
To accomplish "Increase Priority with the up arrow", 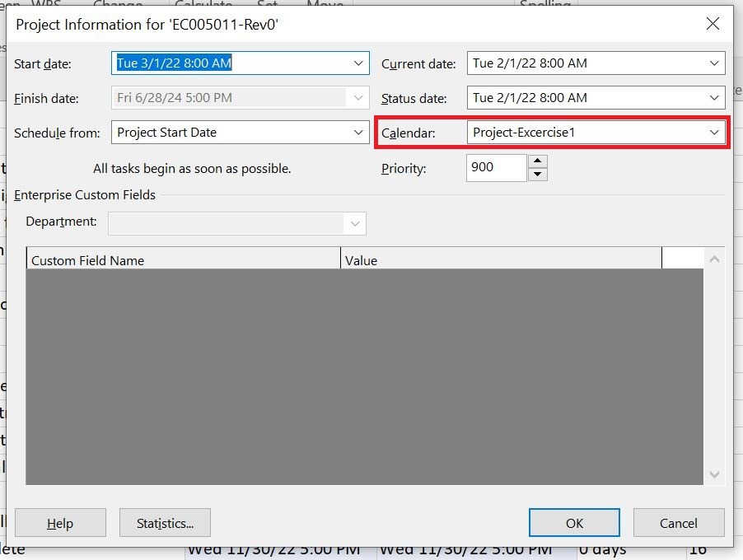I will (x=537, y=161).
